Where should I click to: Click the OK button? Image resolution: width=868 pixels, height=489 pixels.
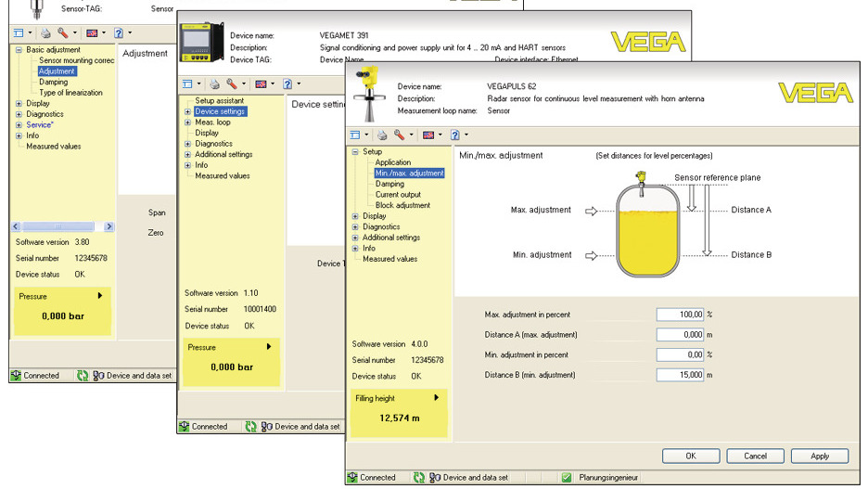(x=690, y=456)
